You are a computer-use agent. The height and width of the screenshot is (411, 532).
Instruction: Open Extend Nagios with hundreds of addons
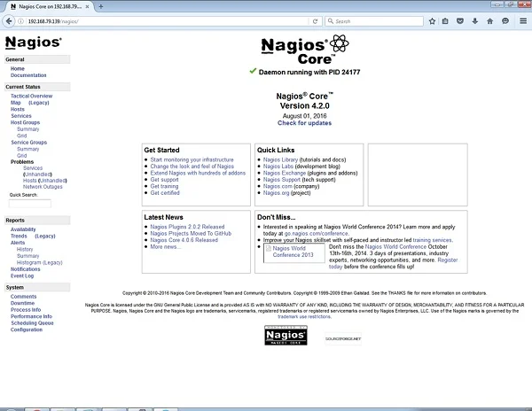point(198,173)
